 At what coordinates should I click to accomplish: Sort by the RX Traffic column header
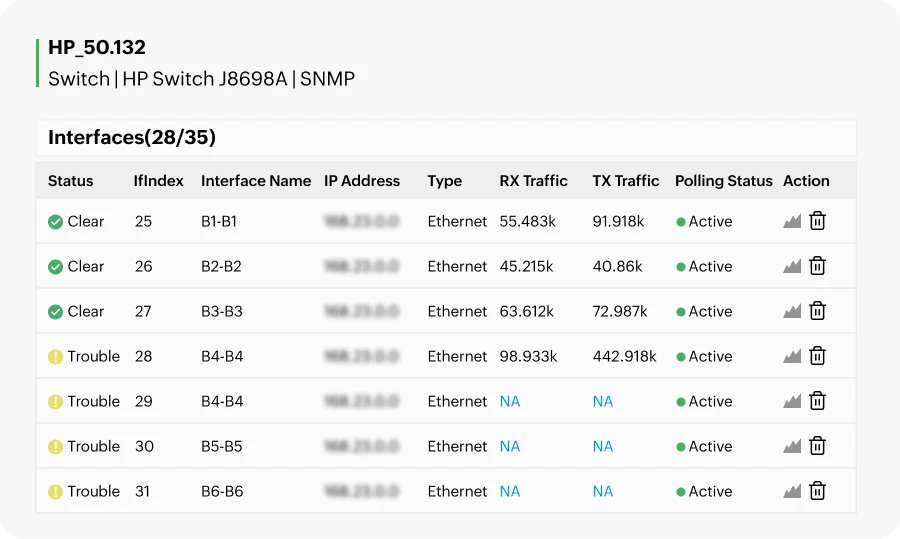coord(533,181)
